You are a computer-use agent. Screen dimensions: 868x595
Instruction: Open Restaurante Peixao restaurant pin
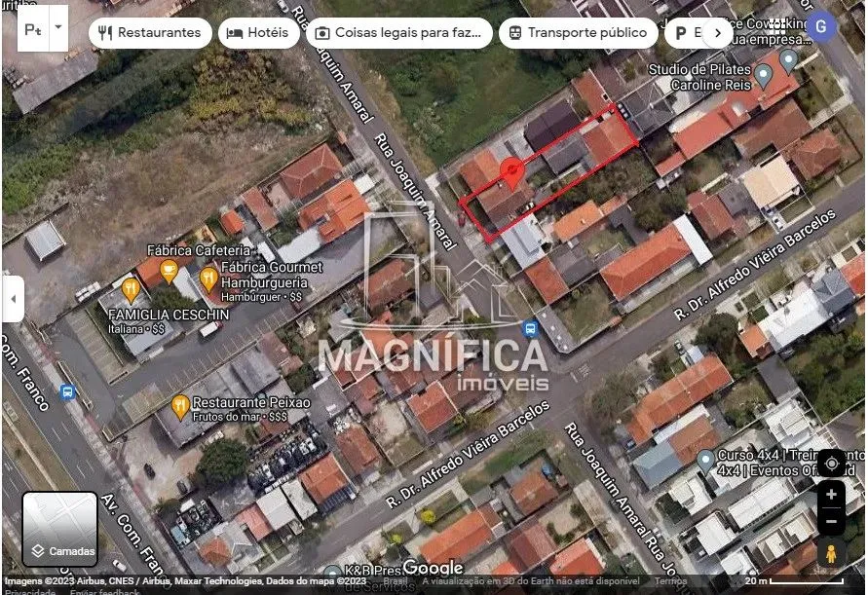click(x=180, y=408)
